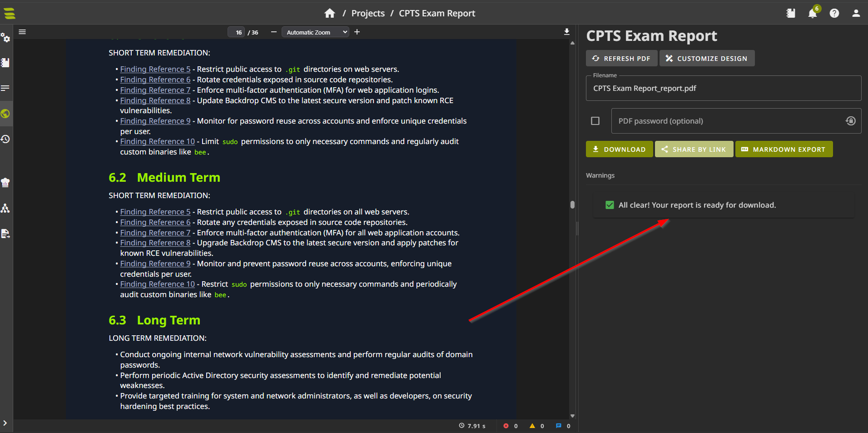Select the Publish section in left sidebar
The height and width of the screenshot is (433, 868).
point(5,114)
